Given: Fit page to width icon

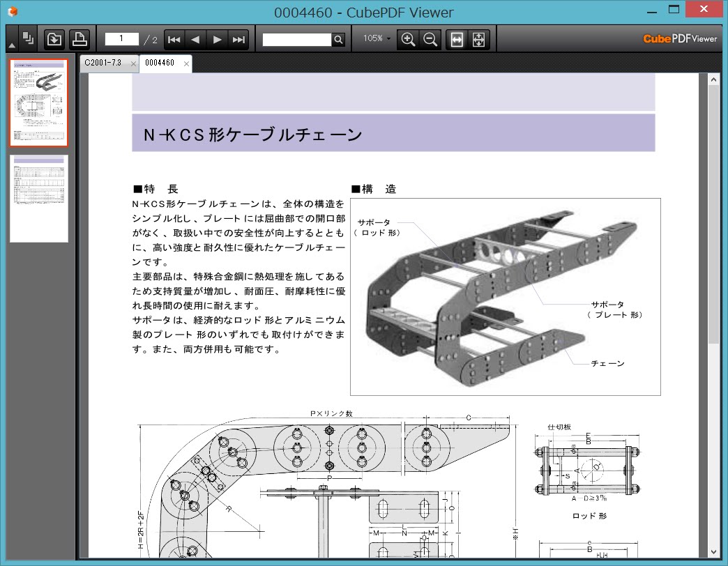Looking at the screenshot, I should [x=457, y=40].
